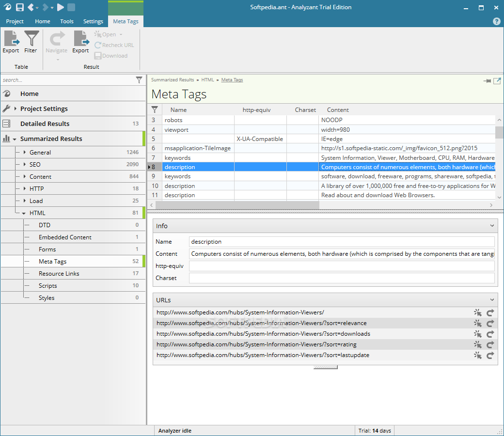Collapse the Info panel chevron
504x436 pixels.
point(492,226)
